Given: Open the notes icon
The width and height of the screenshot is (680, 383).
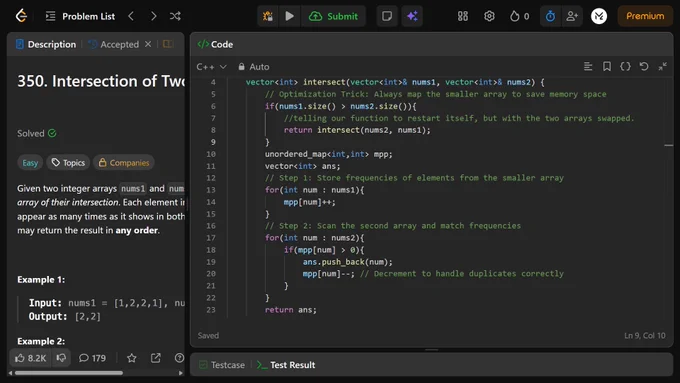Looking at the screenshot, I should (387, 16).
